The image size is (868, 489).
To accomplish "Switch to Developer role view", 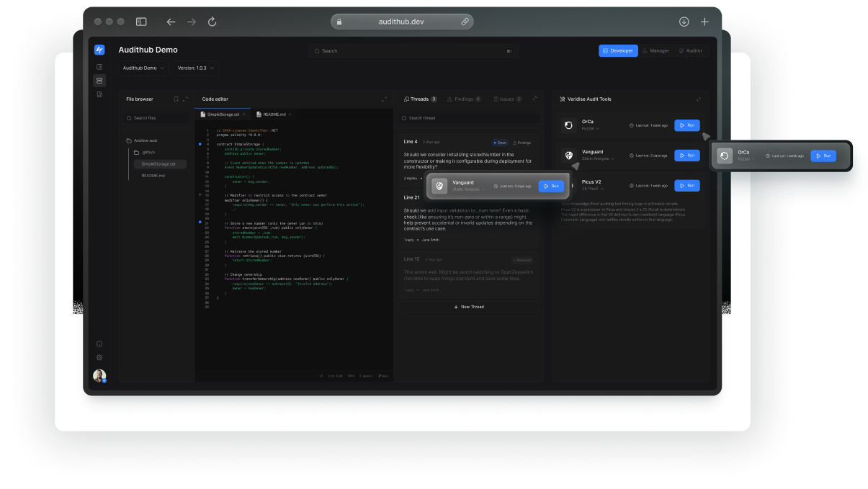I will pyautogui.click(x=617, y=51).
